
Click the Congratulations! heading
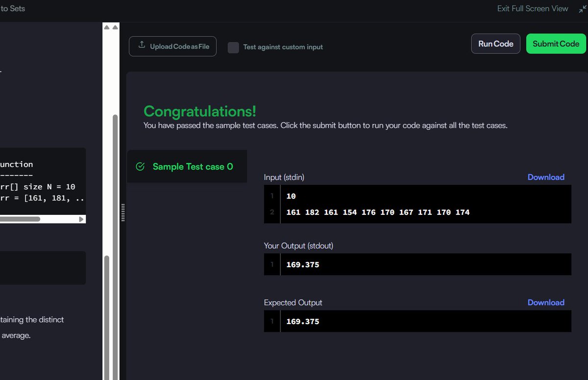pos(200,111)
